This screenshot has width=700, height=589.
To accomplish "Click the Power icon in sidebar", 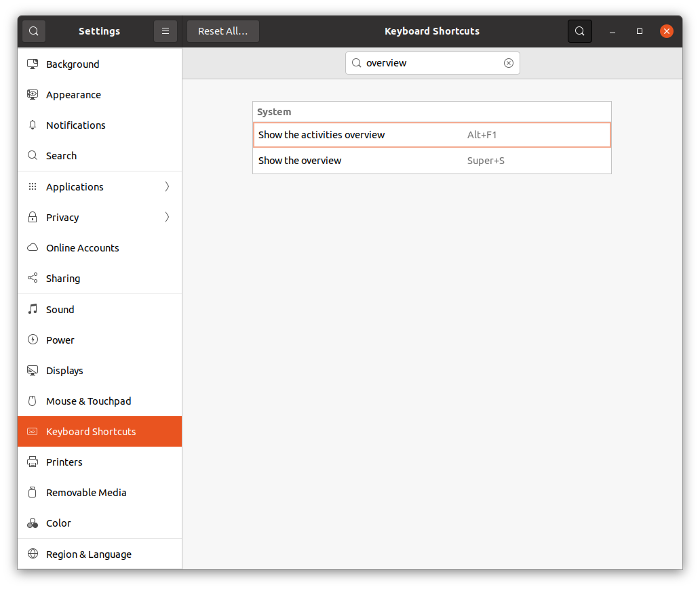I will (x=33, y=340).
